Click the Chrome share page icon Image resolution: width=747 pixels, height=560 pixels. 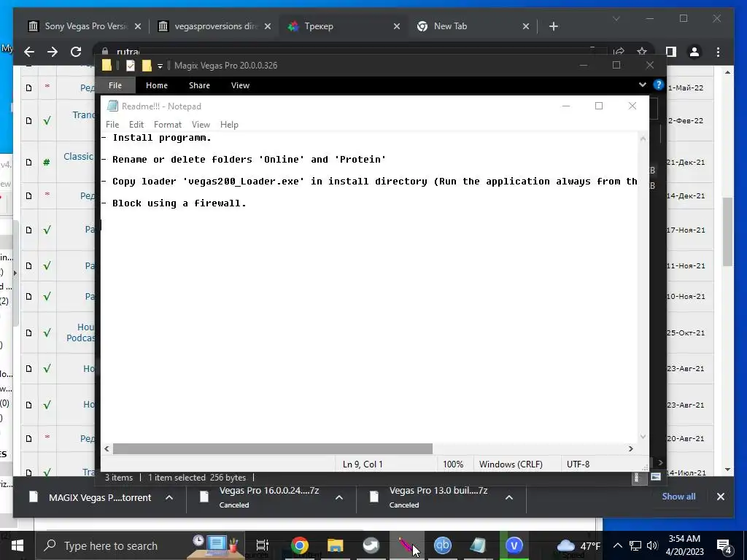[619, 51]
